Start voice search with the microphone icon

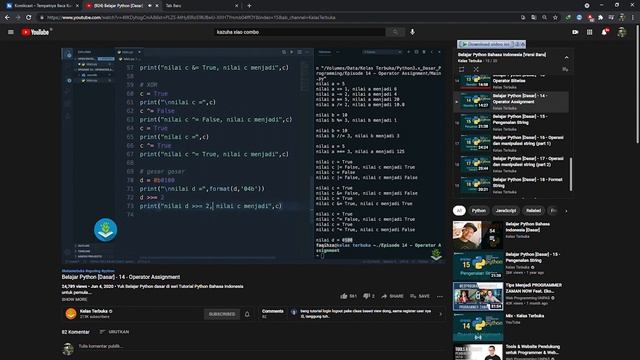point(412,32)
